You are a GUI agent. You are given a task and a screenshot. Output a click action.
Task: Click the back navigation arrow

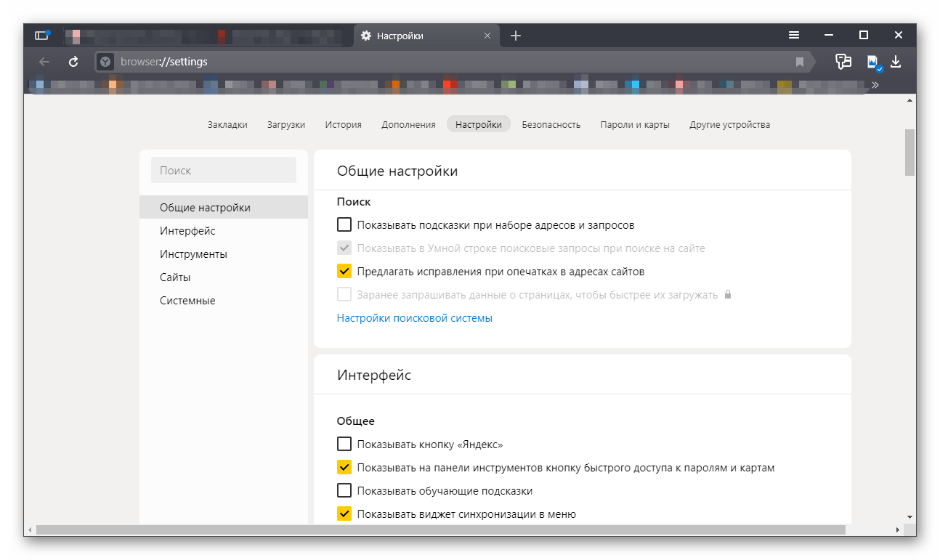click(44, 62)
